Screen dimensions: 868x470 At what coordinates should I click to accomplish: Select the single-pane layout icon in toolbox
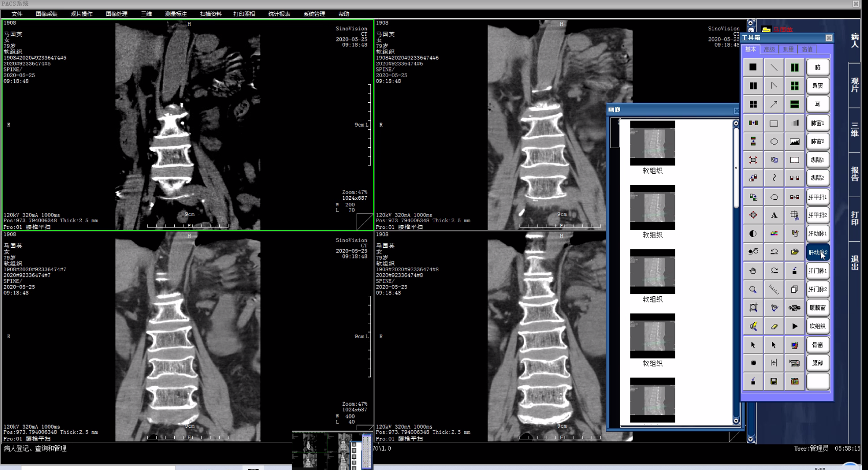[753, 67]
